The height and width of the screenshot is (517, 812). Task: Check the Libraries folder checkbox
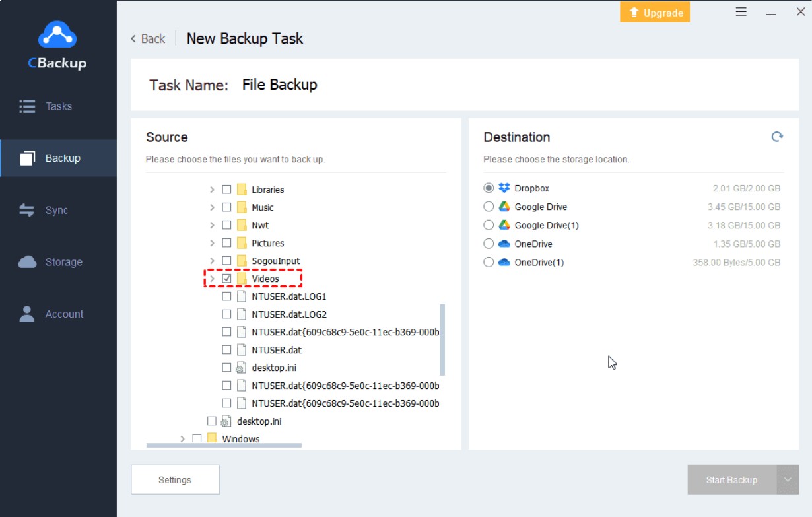226,190
